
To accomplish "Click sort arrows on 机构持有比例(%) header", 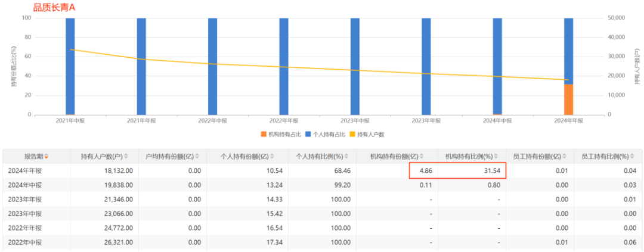I will (x=496, y=156).
